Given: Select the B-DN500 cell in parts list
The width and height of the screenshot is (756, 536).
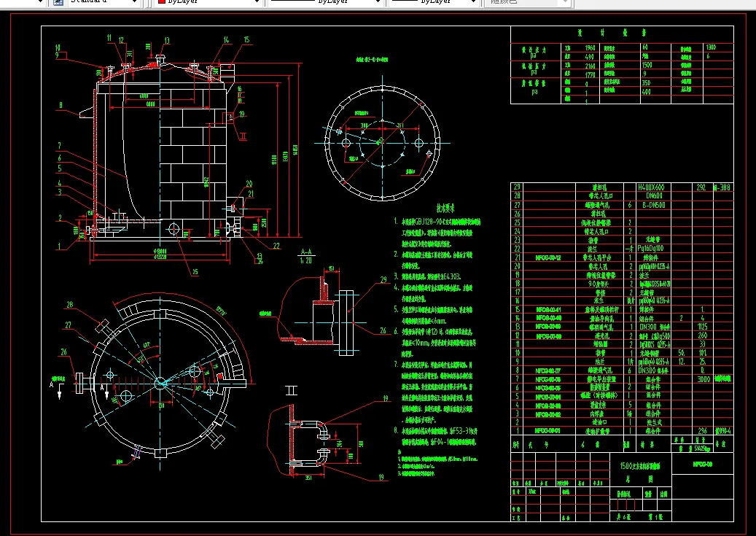Looking at the screenshot, I should [x=653, y=205].
